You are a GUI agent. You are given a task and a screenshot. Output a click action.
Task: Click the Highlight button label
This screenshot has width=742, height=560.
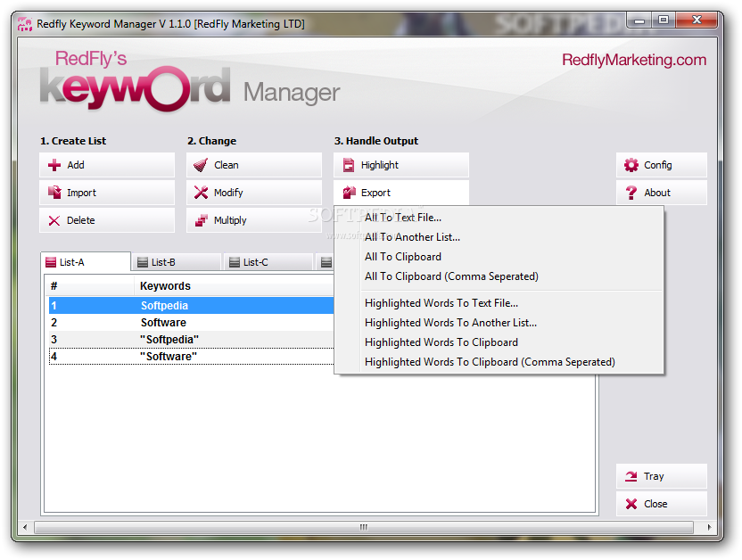tap(380, 165)
